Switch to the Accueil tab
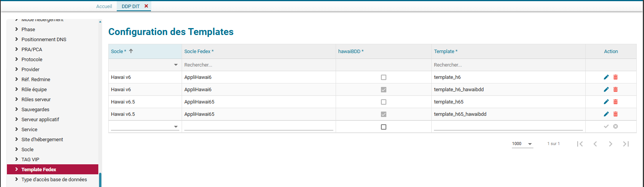Screen dimensions: 644x187 104,7
